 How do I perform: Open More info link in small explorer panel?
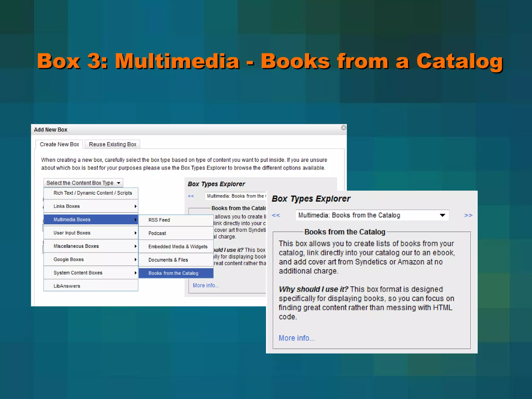[x=206, y=285]
